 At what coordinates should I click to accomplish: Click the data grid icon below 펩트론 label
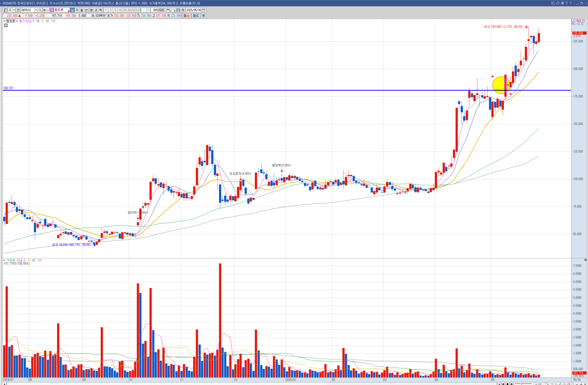(6, 25)
